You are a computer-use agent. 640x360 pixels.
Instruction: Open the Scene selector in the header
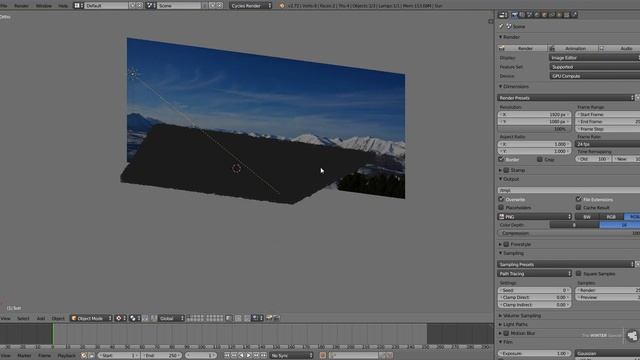(179, 6)
